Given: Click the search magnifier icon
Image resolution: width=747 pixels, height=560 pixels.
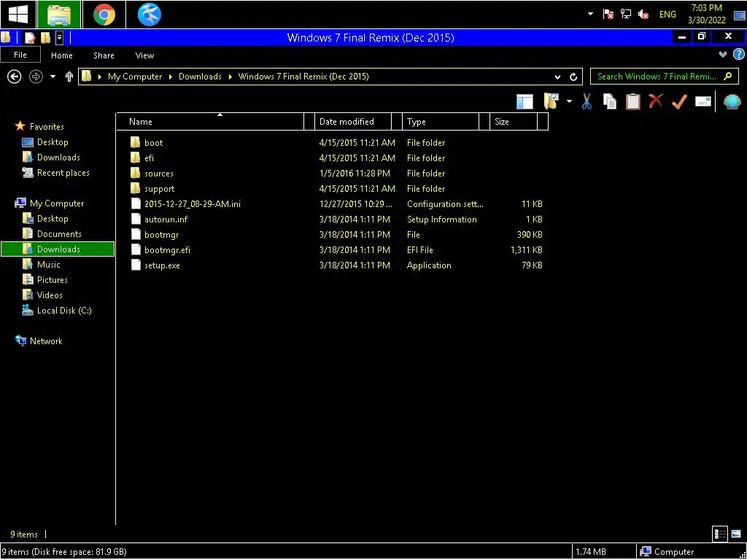Looking at the screenshot, I should pyautogui.click(x=727, y=76).
